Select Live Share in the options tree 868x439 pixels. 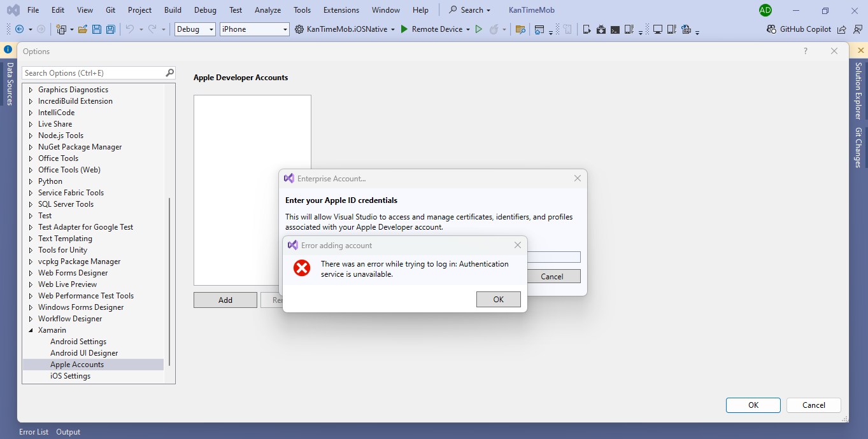[55, 124]
